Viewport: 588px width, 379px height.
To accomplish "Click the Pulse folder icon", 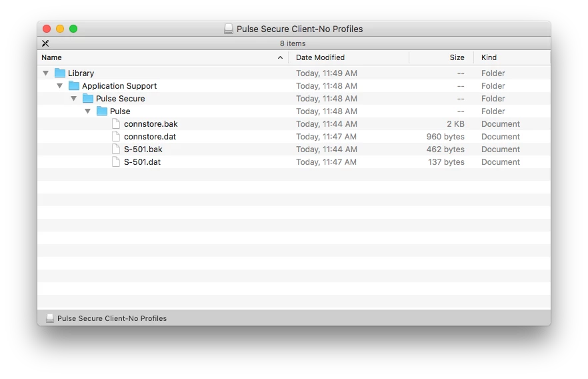I will [102, 111].
